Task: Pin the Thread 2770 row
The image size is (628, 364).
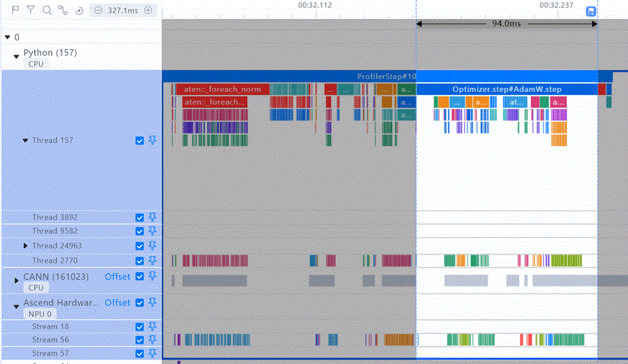Action: [152, 260]
